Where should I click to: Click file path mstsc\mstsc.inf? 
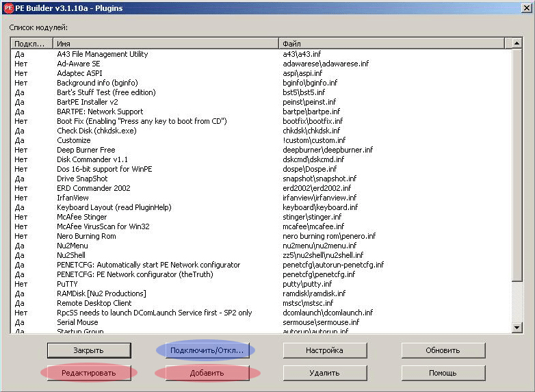[308, 303]
